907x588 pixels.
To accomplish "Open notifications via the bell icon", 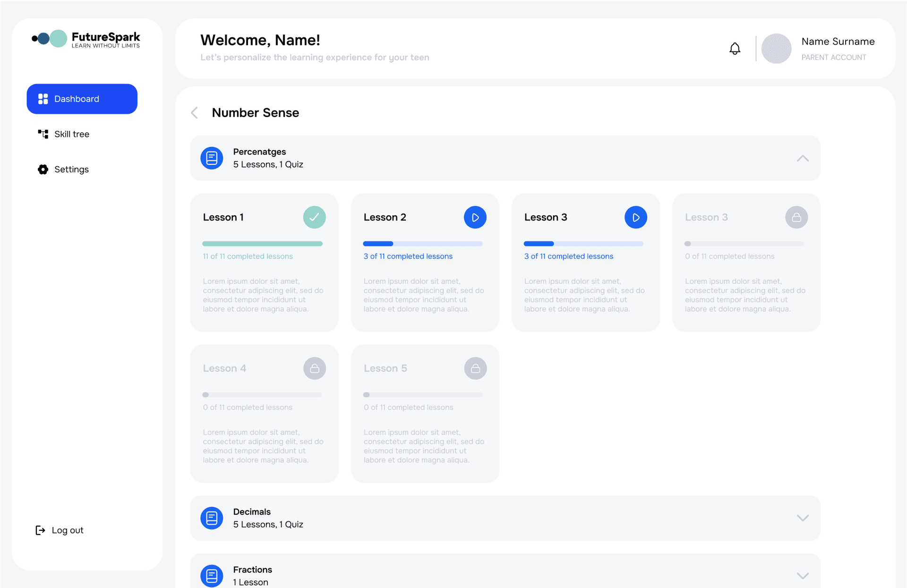I will click(x=734, y=49).
